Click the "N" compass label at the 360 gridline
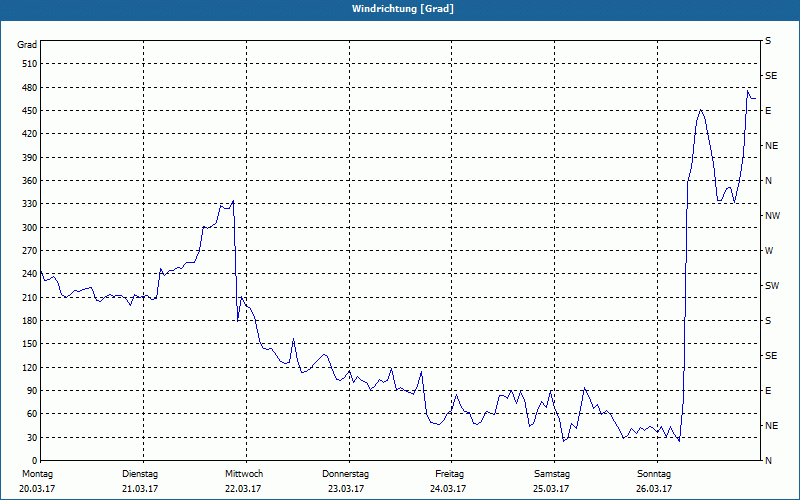The width and height of the screenshot is (800, 500). pos(768,181)
